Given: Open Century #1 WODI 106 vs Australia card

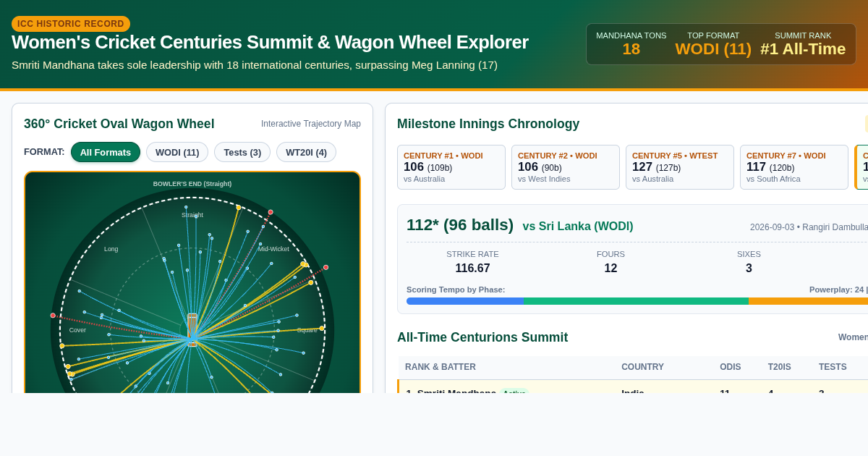Looking at the screenshot, I should pyautogui.click(x=451, y=167).
